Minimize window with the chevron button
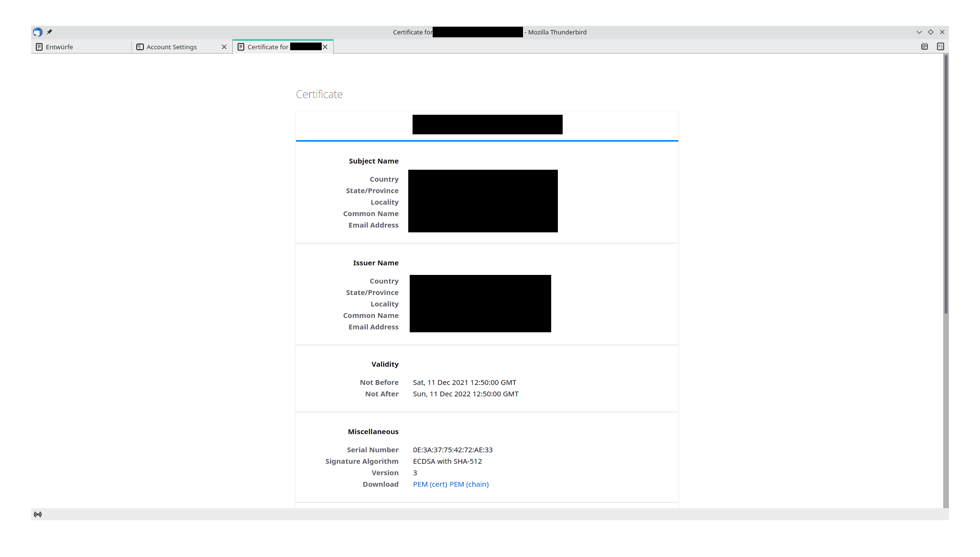 tap(919, 32)
